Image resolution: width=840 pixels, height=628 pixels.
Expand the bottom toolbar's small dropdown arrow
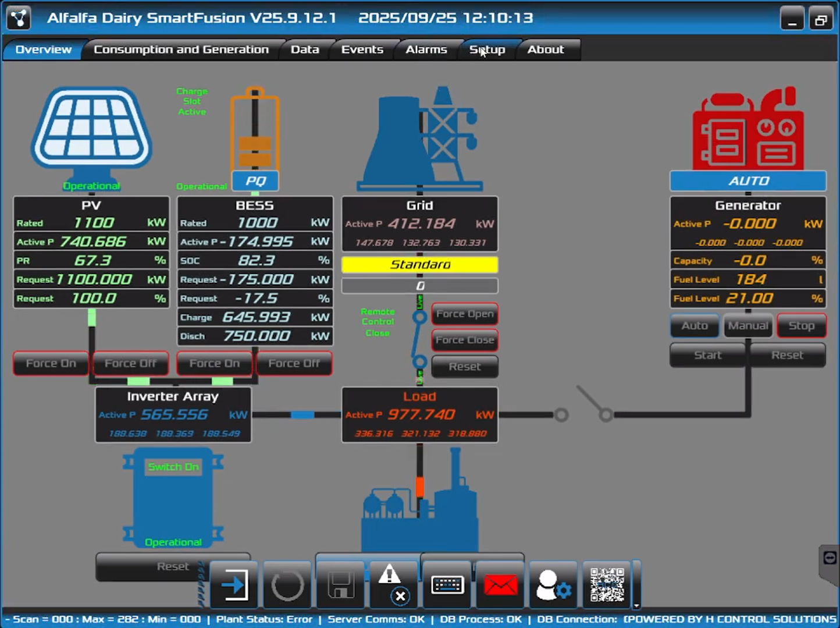[636, 606]
